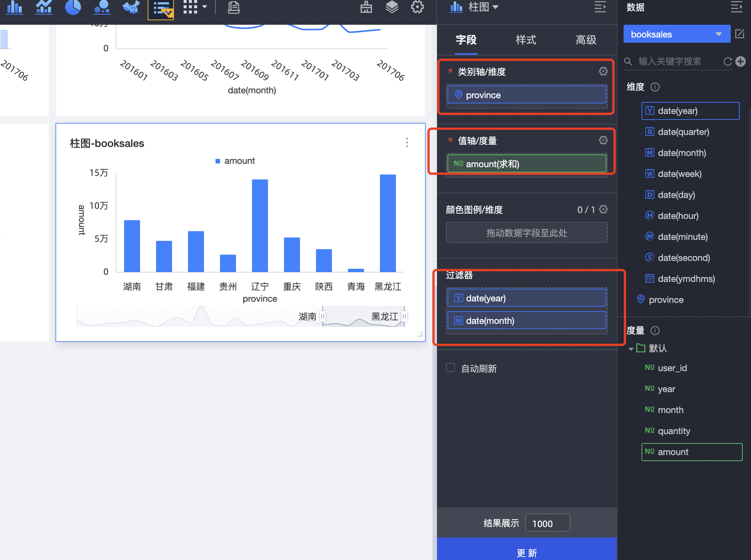This screenshot has height=560, width=751.
Task: Choose the scatter bubble chart type
Action: click(x=102, y=7)
